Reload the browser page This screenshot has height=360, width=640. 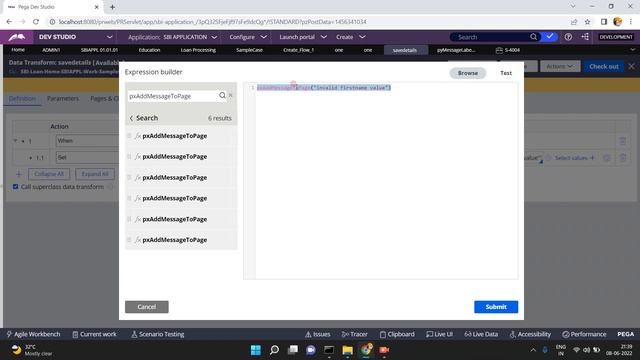click(x=36, y=22)
